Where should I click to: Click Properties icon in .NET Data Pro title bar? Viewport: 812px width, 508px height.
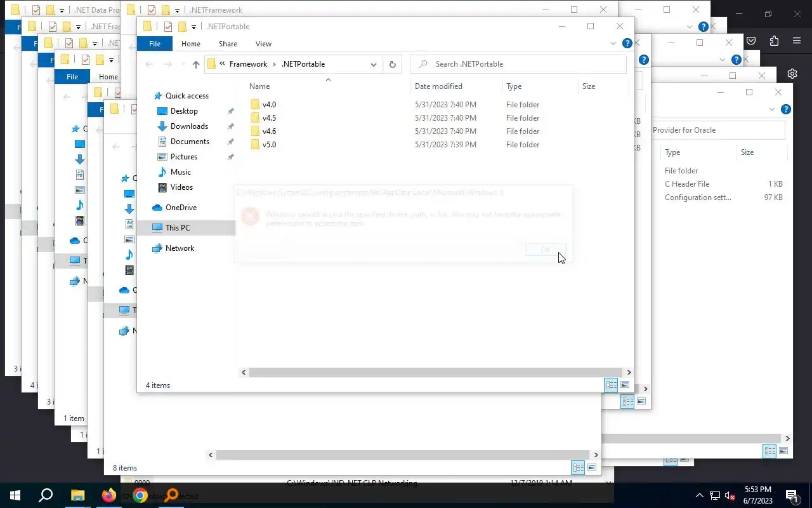click(36, 10)
